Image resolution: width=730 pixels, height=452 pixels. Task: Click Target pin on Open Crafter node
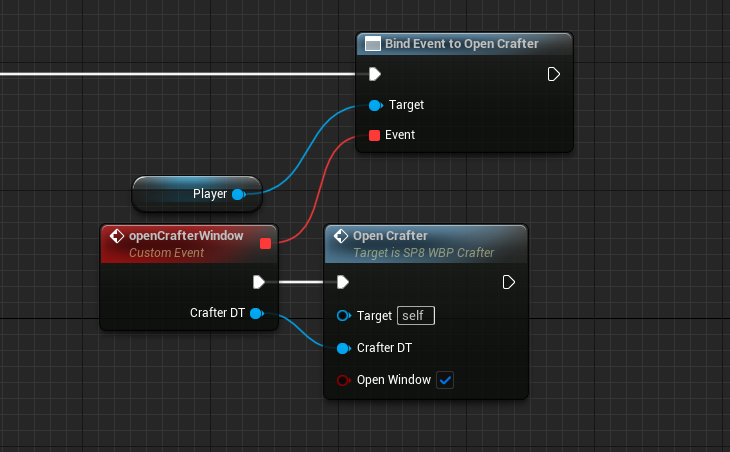point(344,316)
